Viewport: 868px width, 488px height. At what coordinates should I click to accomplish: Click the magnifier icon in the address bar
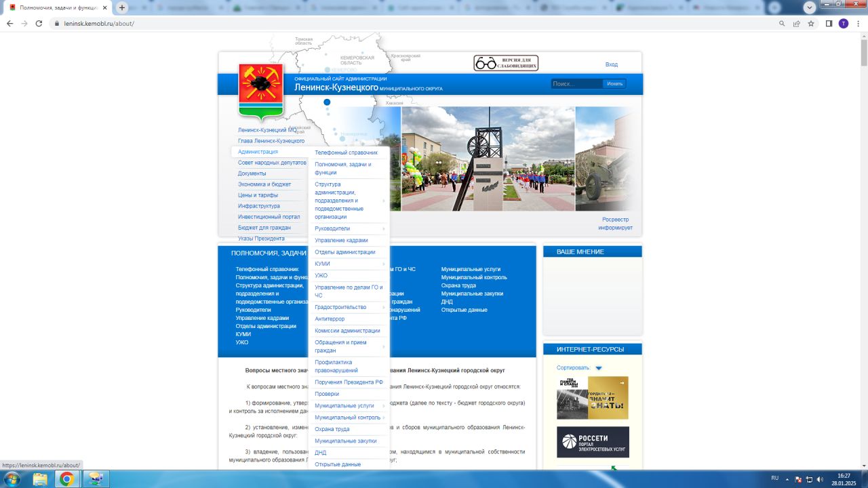[x=782, y=23]
